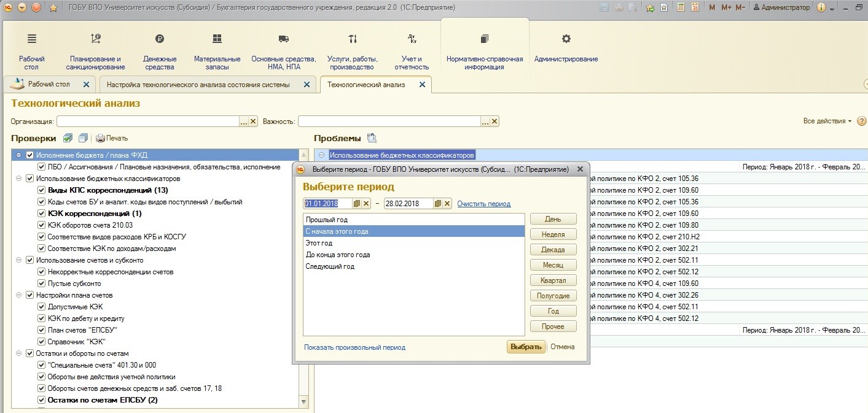The image size is (868, 413).
Task: Uncheck the Пустые субконто checkbox
Action: pyautogui.click(x=42, y=284)
